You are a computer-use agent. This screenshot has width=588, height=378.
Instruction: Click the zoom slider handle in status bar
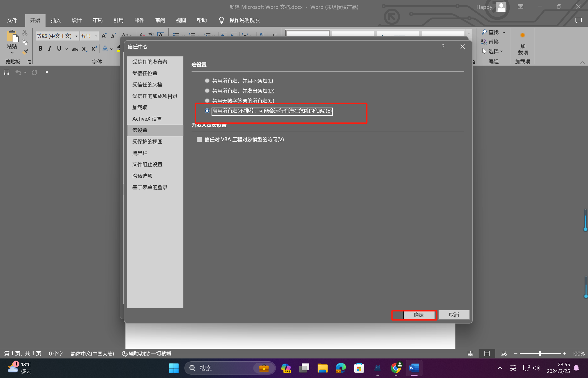point(540,354)
